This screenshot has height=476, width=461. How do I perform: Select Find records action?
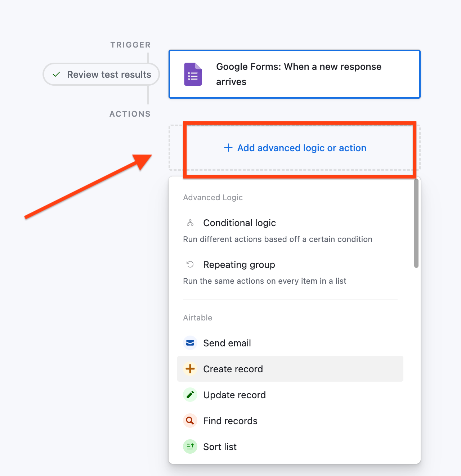(x=230, y=421)
